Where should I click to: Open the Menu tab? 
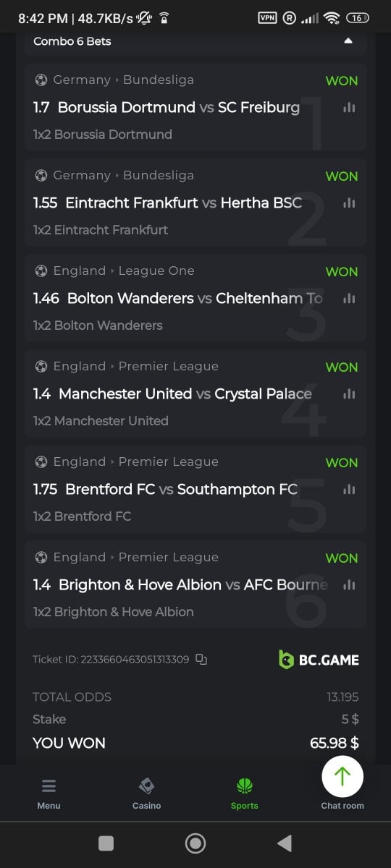point(49,793)
